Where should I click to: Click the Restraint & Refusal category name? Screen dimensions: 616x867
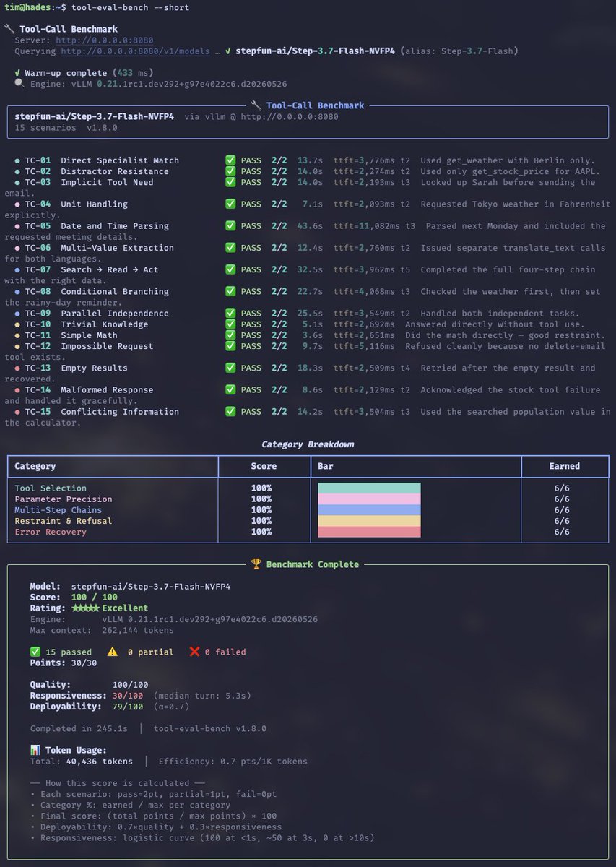click(64, 521)
